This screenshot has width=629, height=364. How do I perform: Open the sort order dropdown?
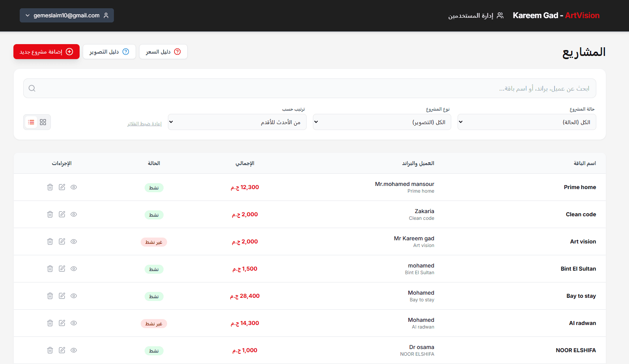click(237, 122)
